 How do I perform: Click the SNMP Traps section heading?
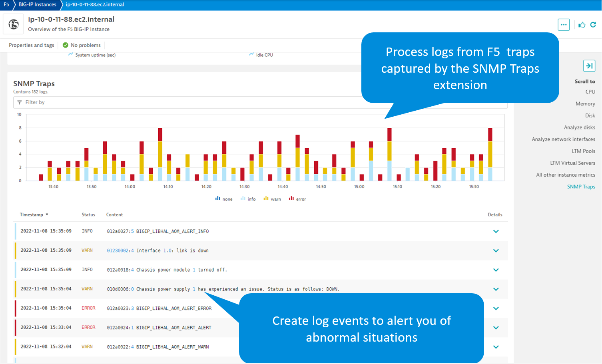pos(34,84)
